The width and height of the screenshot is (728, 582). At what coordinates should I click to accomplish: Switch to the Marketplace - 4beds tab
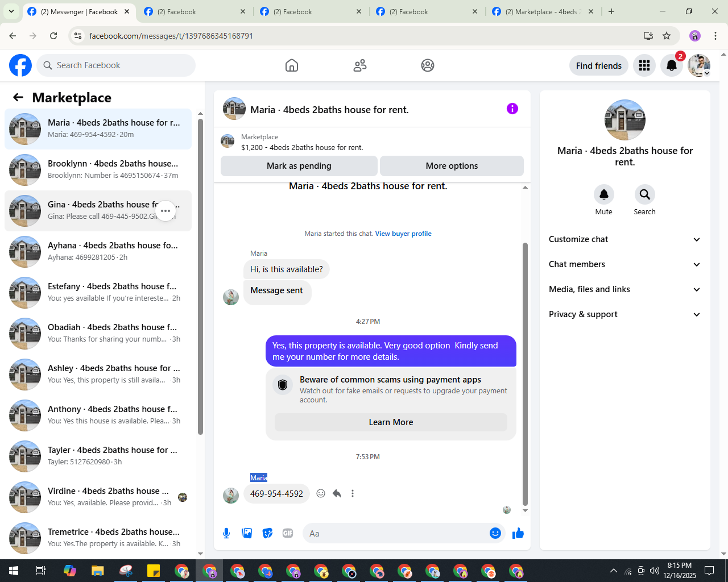pos(543,11)
